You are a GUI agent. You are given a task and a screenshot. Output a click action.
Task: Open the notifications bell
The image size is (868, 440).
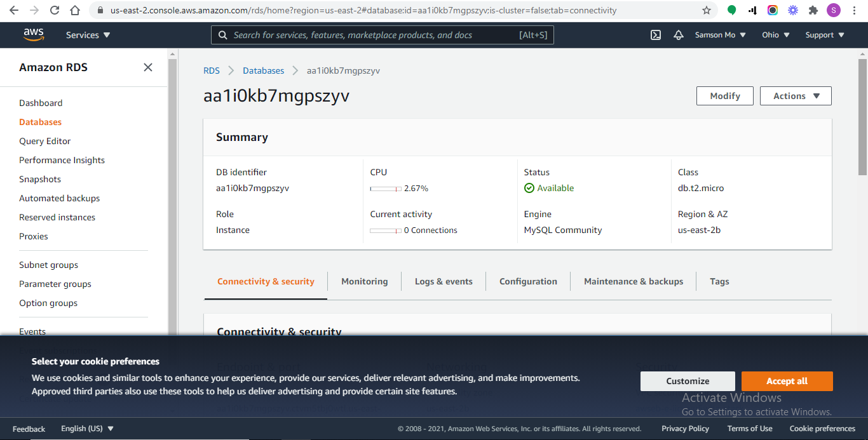(678, 35)
